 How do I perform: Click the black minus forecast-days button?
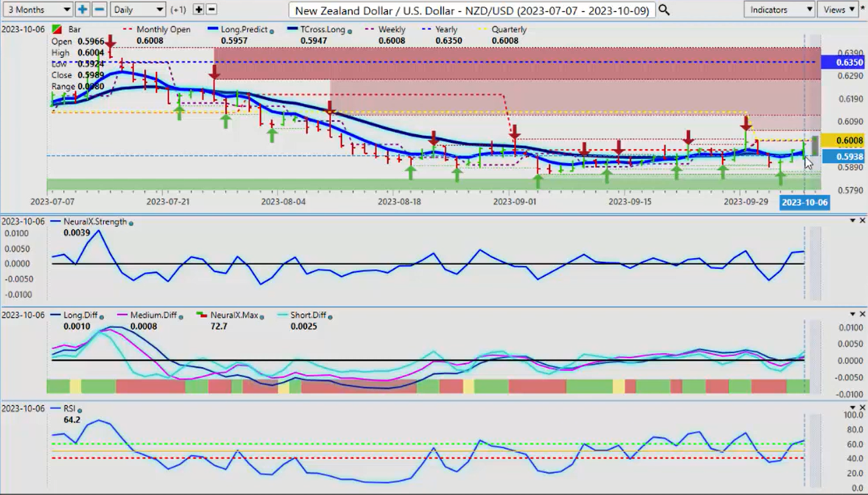pyautogui.click(x=211, y=10)
